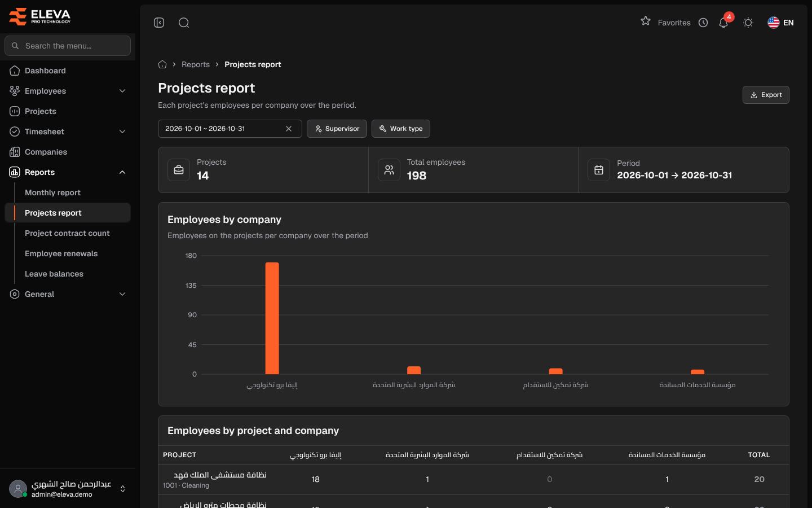The width and height of the screenshot is (812, 508).
Task: Open the date range 2026-10-01 field
Action: tap(230, 129)
